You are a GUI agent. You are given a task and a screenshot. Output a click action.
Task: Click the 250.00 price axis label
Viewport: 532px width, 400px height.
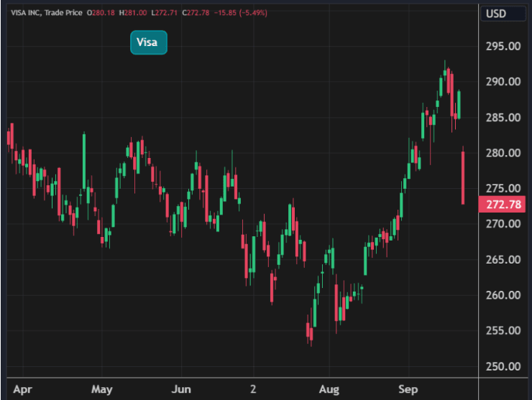503,366
